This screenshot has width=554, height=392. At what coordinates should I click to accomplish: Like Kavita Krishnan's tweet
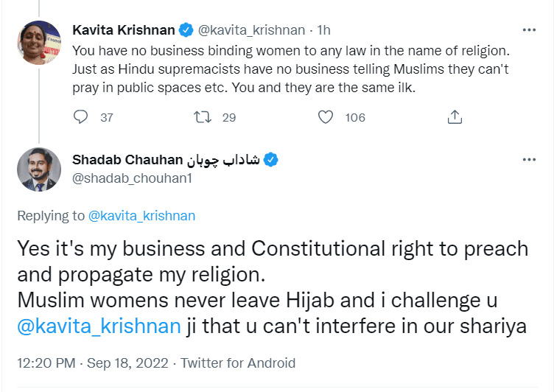pos(327,116)
